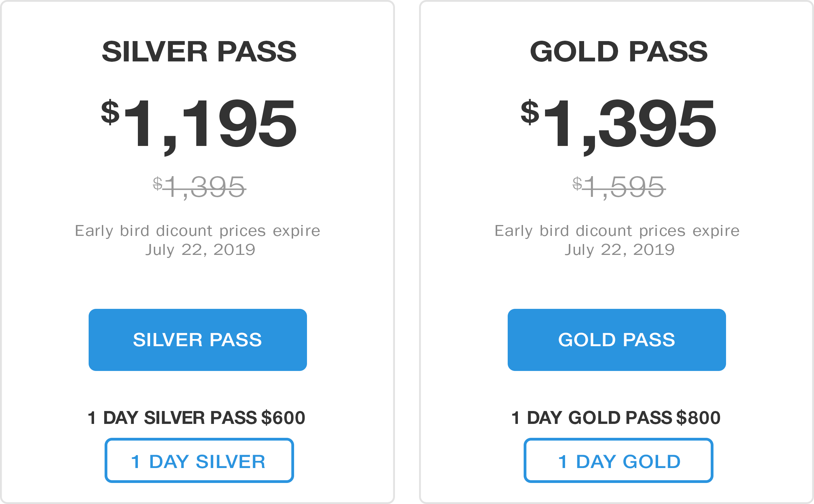Click the $600 amount in silver card
The image size is (814, 504).
(283, 417)
